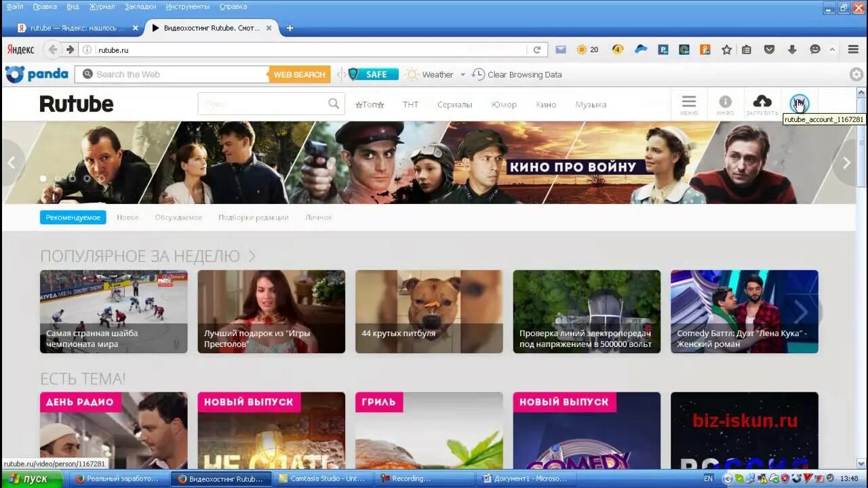
Task: Click the EN language indicator
Action: point(708,479)
